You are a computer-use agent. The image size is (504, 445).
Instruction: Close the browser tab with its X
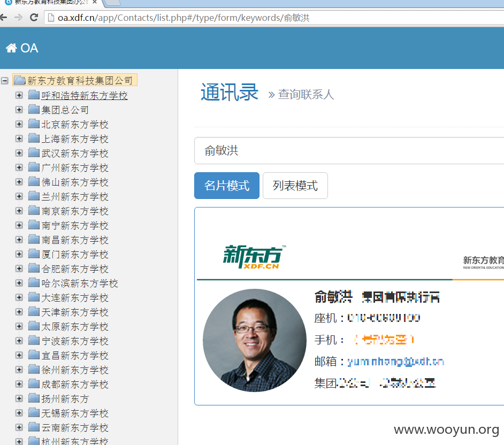(95, 2)
